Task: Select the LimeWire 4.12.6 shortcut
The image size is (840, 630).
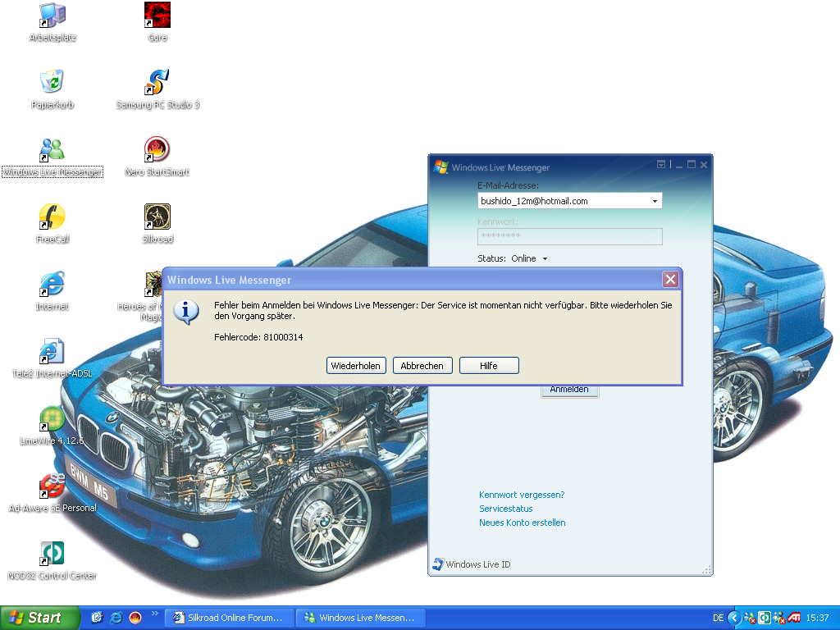Action: [52, 418]
